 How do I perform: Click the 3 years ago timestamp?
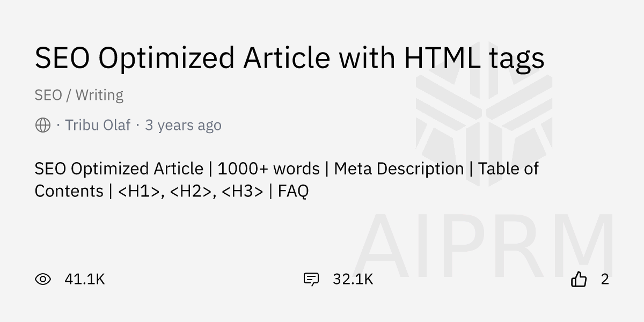coord(183,125)
